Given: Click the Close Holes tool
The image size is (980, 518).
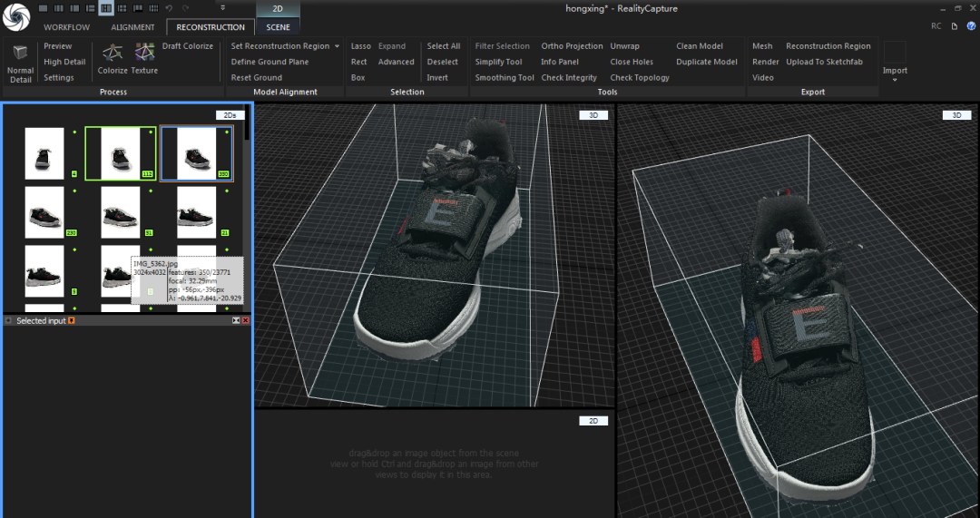Looking at the screenshot, I should (632, 62).
